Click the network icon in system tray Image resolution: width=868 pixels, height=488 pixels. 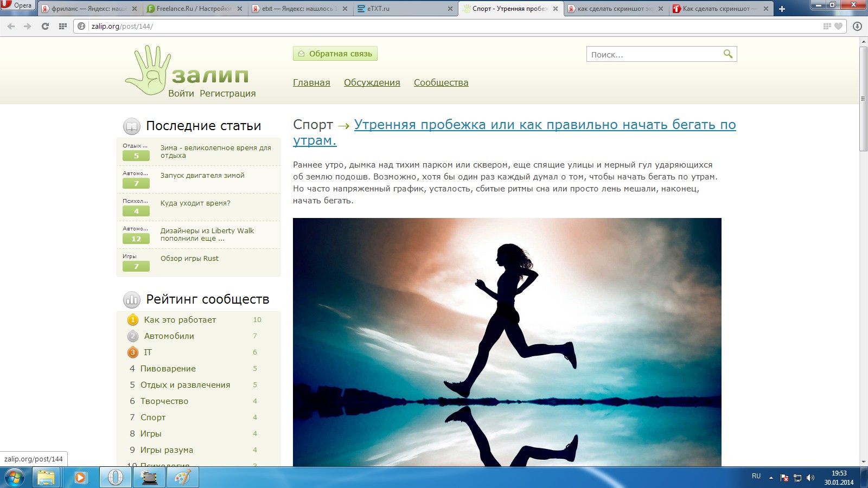[x=797, y=478]
